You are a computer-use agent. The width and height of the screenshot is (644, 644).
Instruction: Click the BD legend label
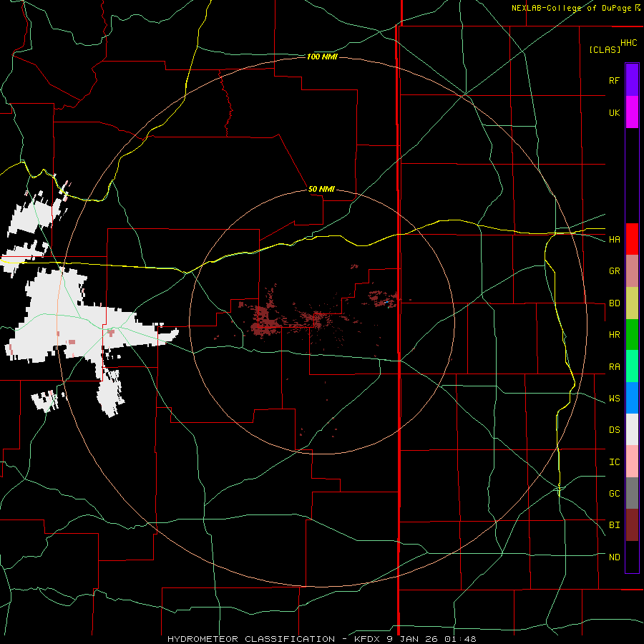pyautogui.click(x=614, y=303)
